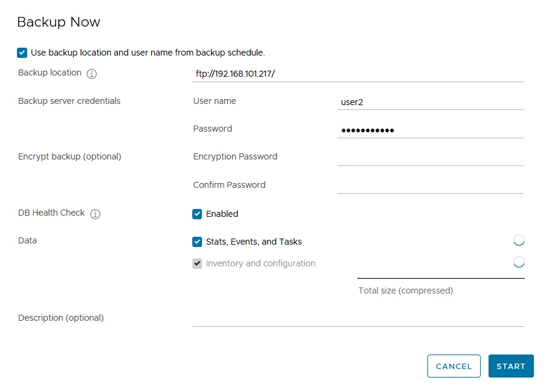
Task: Click the greyed Inventory and configuration checkbox
Action: 197,263
